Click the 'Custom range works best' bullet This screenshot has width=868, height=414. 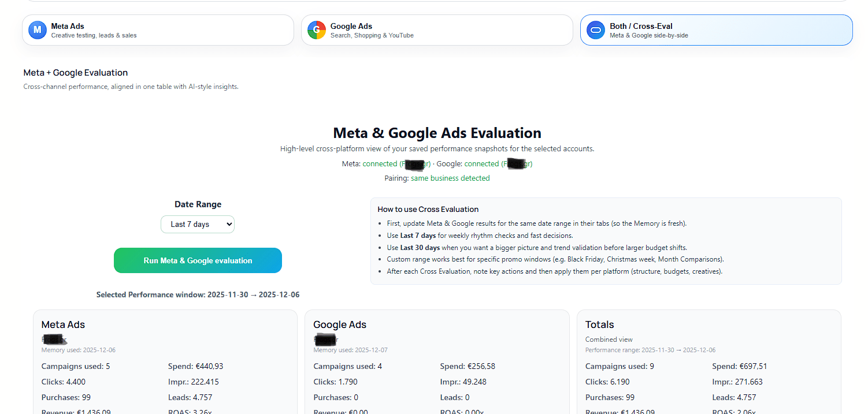555,259
